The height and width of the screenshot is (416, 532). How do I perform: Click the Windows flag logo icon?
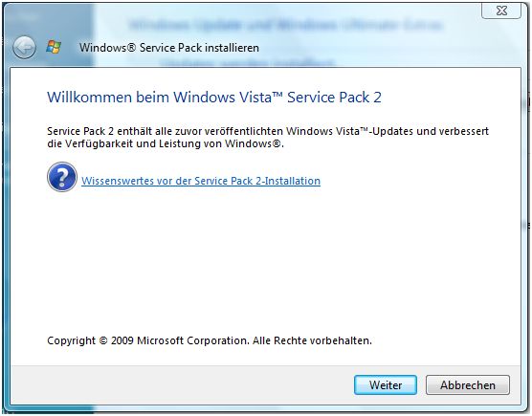pyautogui.click(x=54, y=47)
